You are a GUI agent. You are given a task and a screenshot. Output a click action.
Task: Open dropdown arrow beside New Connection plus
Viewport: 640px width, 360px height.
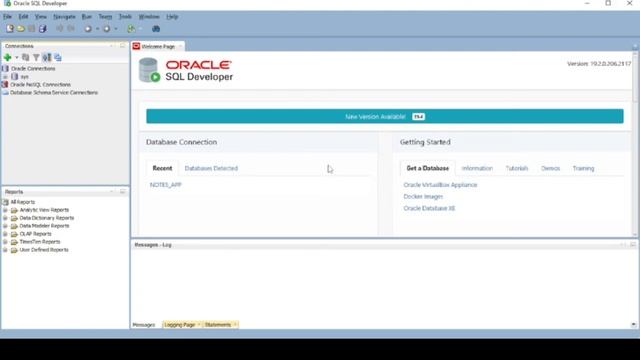(x=17, y=58)
